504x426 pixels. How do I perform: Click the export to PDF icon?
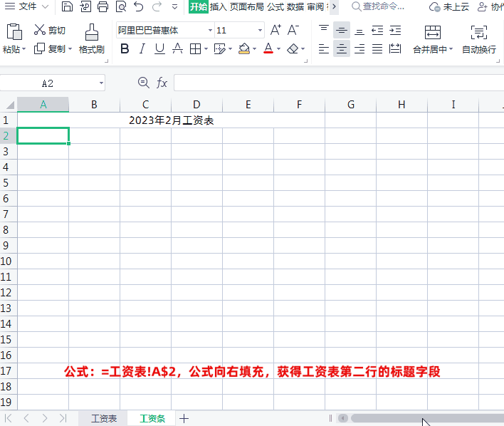point(85,6)
